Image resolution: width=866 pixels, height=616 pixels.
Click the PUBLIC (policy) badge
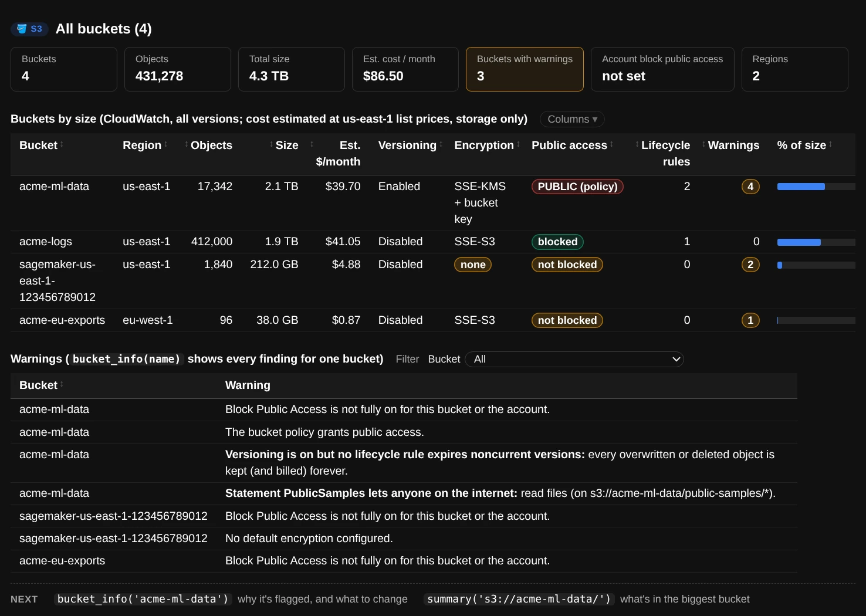click(577, 187)
